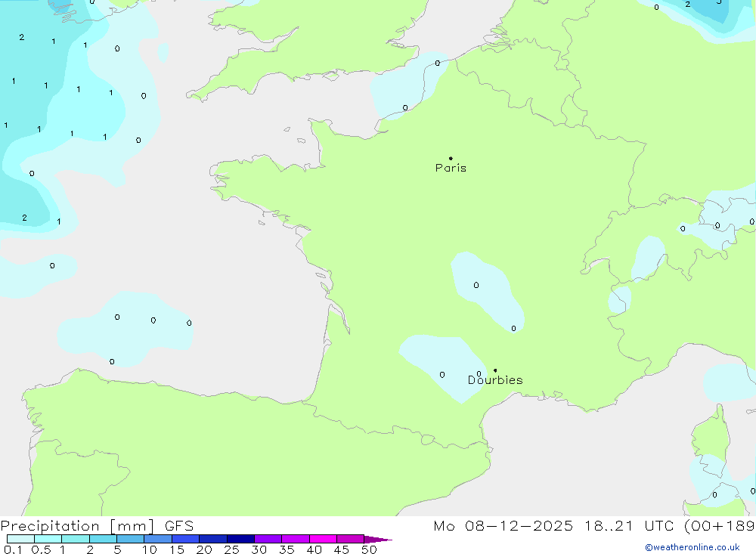Click the legend label '50'

(x=370, y=549)
